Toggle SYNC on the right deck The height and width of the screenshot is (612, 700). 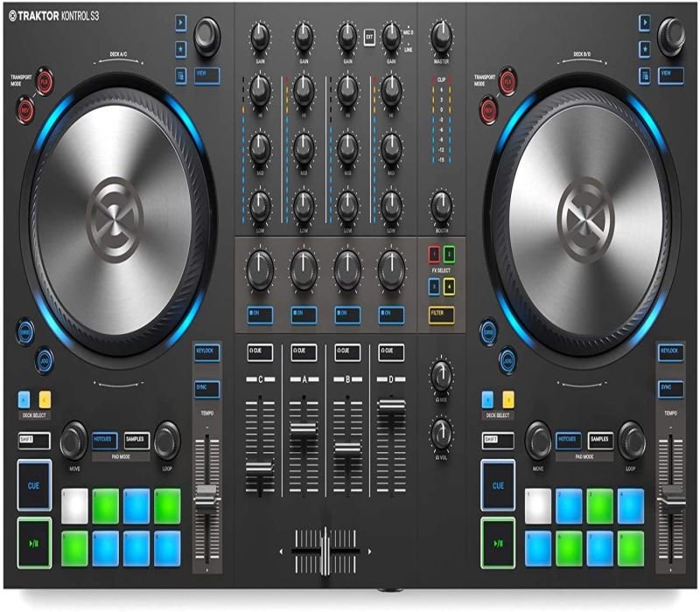coord(671,389)
